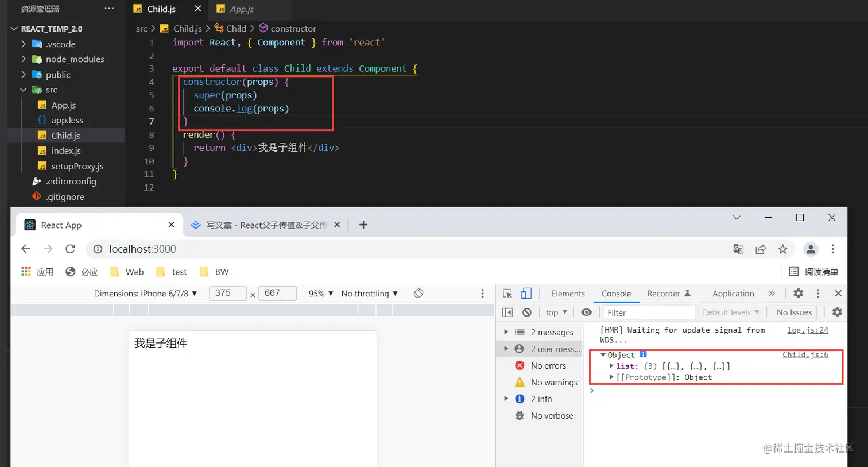Open the Dimensions device dropdown
The height and width of the screenshot is (467, 868).
pos(146,294)
